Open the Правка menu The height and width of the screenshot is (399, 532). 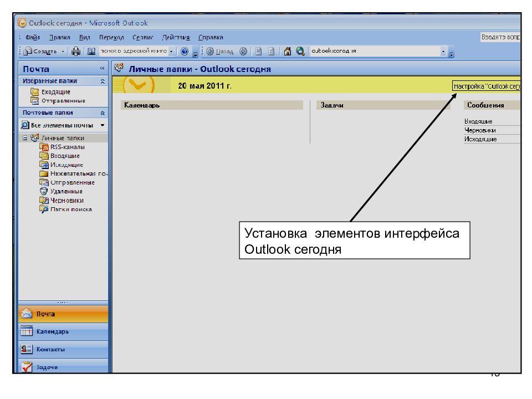click(x=60, y=37)
